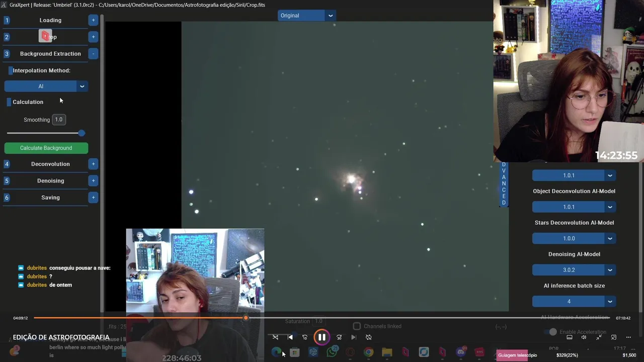
Task: Select the Denoising section header
Action: click(50, 180)
